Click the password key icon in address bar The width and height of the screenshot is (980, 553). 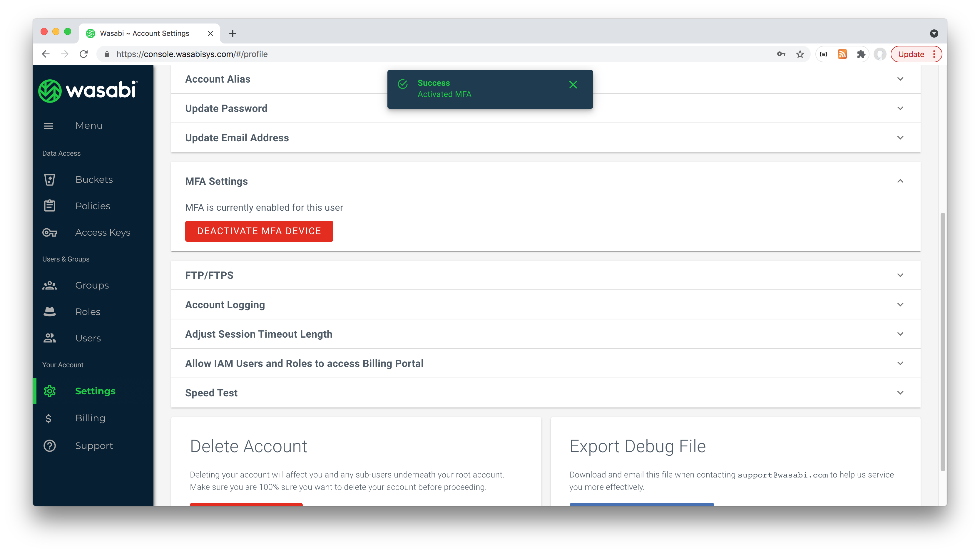781,54
